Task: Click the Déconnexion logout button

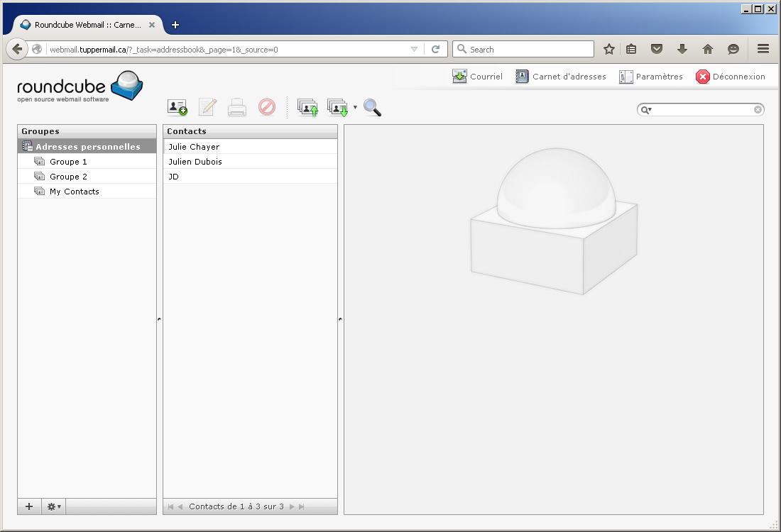Action: [x=731, y=77]
